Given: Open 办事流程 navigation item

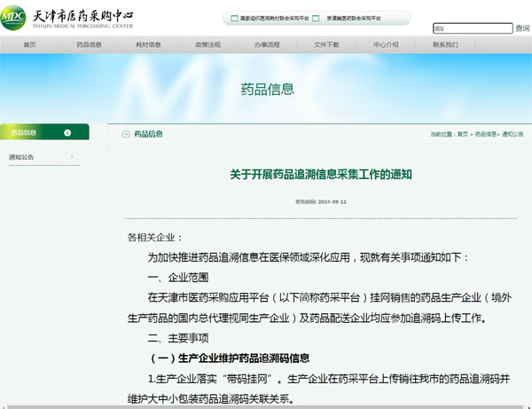Looking at the screenshot, I should tap(267, 44).
